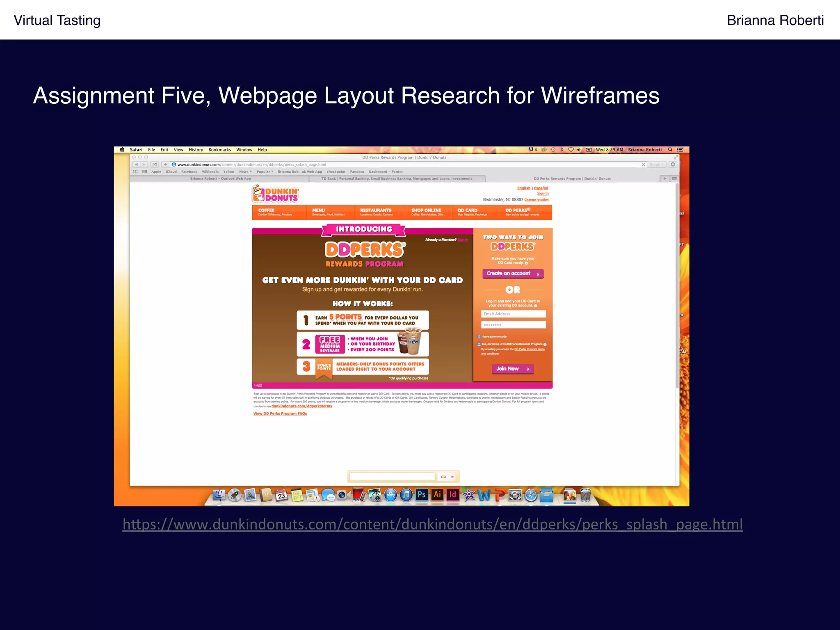This screenshot has width=840, height=630.
Task: Click the plus add-bookmark button beside the address bar
Action: point(166,164)
